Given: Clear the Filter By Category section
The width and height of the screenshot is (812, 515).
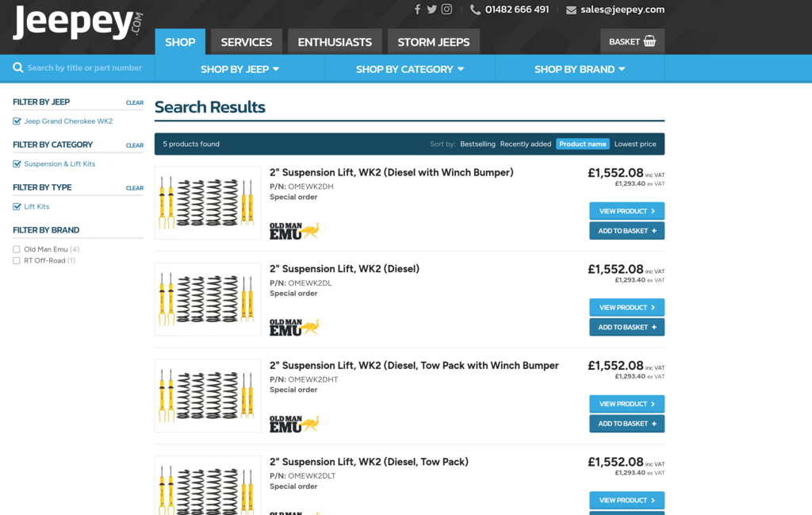Looking at the screenshot, I should click(135, 145).
